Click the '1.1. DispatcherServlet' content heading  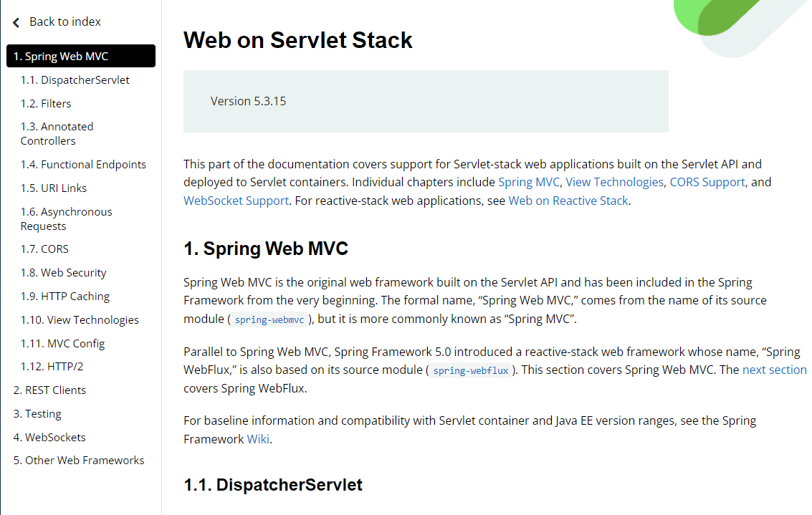[x=273, y=485]
